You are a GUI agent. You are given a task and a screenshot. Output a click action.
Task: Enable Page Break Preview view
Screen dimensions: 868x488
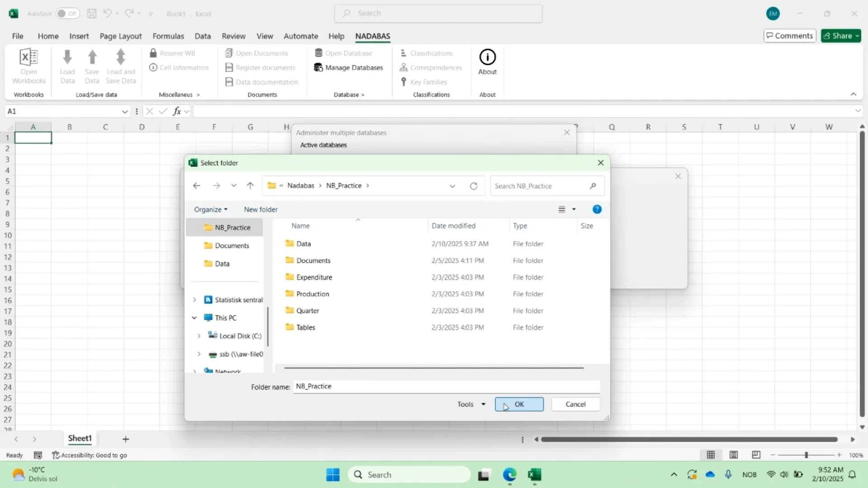point(756,455)
